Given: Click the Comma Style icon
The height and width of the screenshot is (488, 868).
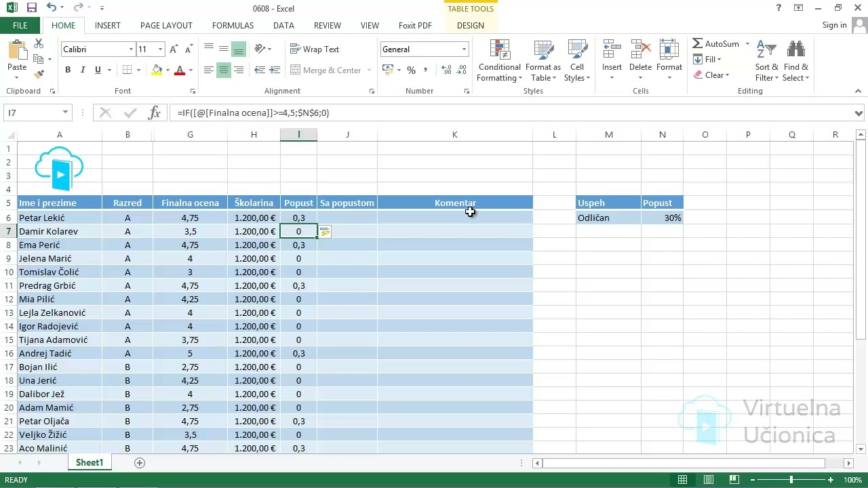Looking at the screenshot, I should 426,70.
